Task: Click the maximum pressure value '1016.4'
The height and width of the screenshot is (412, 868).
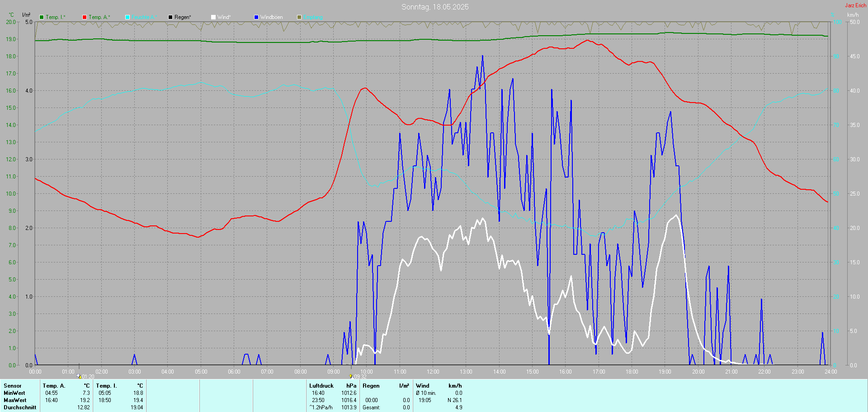Action: [x=349, y=400]
